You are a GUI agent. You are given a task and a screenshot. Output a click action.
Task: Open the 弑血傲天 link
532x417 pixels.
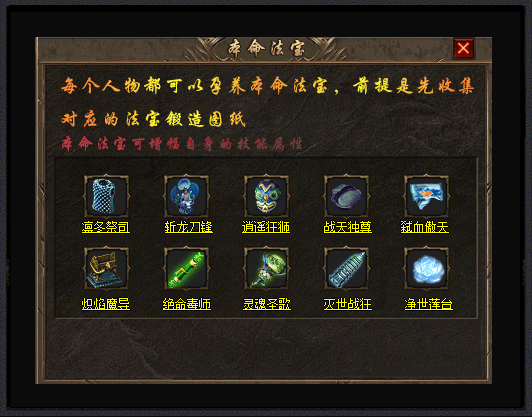(425, 227)
